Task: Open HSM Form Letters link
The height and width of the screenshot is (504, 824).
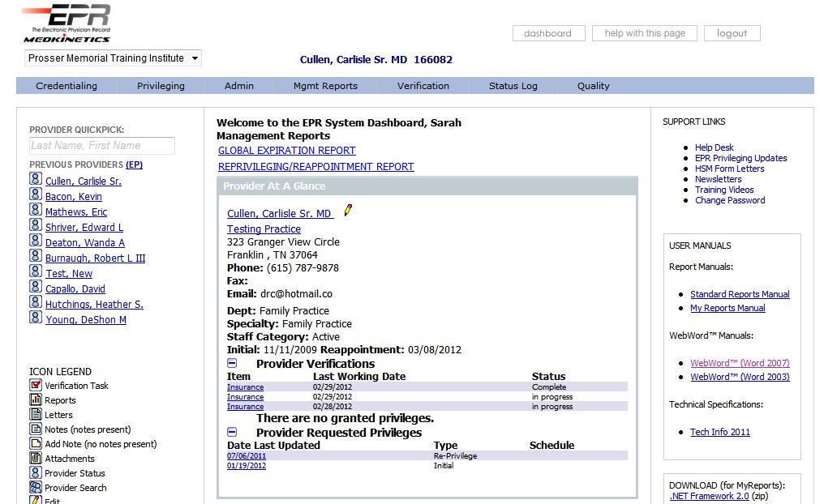Action: click(x=729, y=169)
